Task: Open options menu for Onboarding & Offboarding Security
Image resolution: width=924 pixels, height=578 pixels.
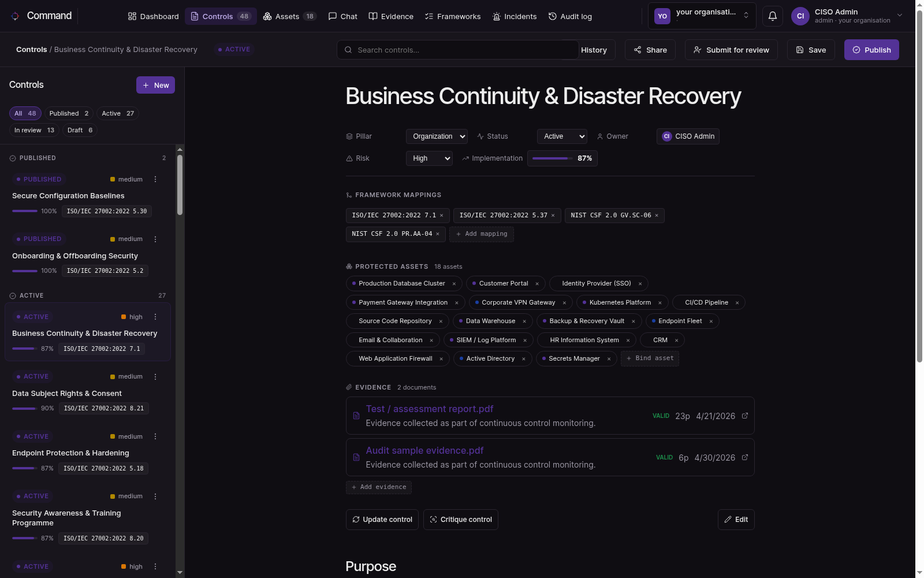Action: click(155, 239)
